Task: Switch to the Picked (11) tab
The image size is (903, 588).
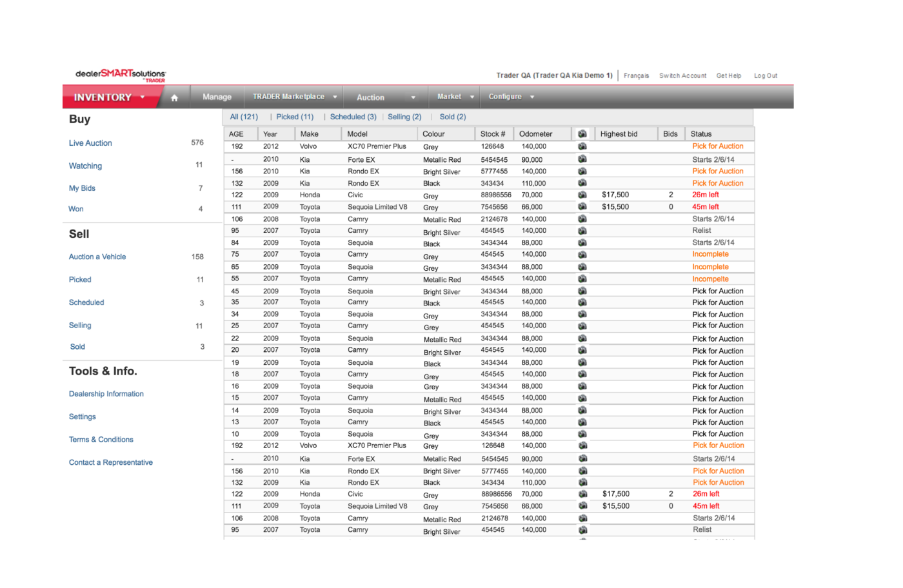Action: (x=295, y=117)
